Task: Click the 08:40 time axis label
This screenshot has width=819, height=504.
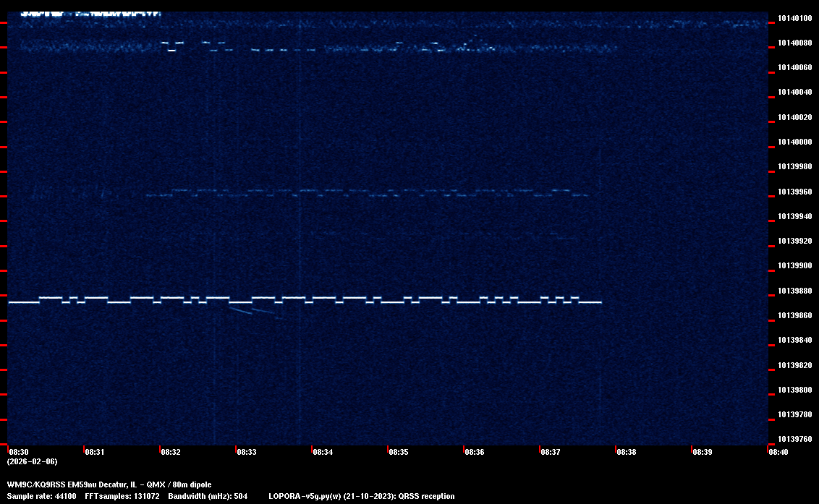Action: (x=778, y=452)
